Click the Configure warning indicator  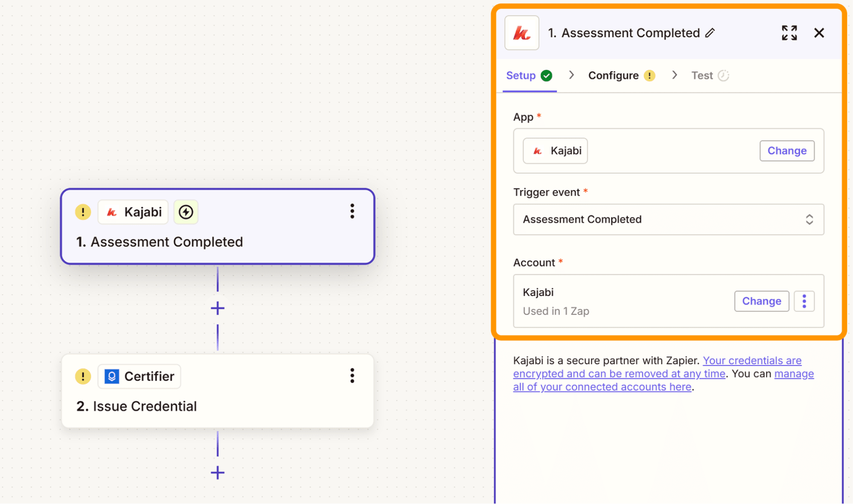point(649,76)
